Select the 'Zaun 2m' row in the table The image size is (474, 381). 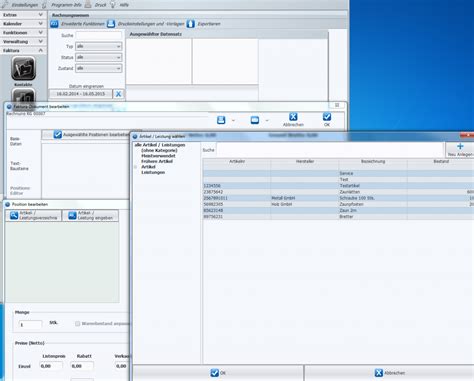coord(338,210)
